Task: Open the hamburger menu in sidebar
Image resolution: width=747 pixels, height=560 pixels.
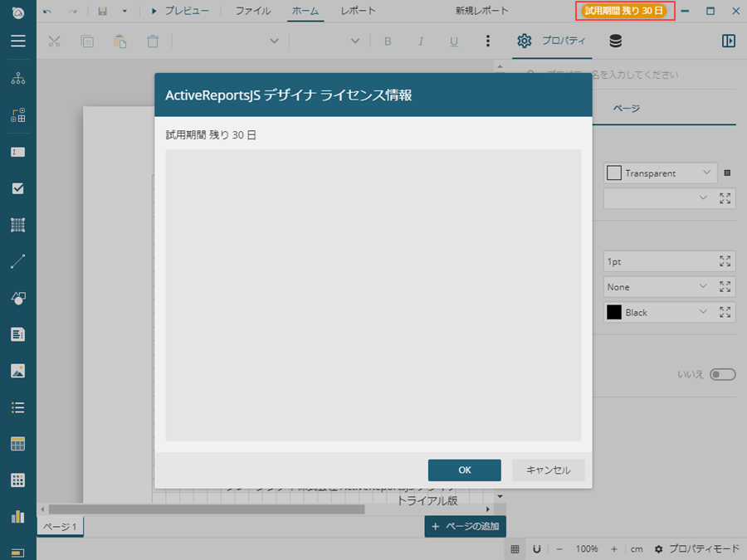Action: [18, 41]
